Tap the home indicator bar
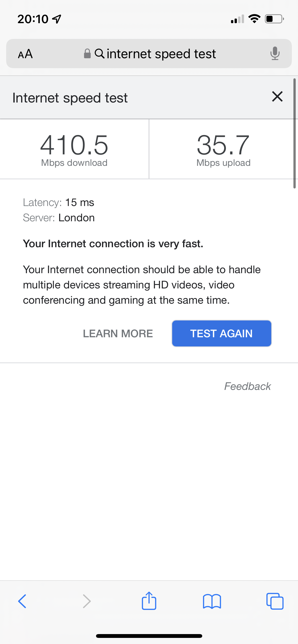The width and height of the screenshot is (298, 644). point(149,636)
